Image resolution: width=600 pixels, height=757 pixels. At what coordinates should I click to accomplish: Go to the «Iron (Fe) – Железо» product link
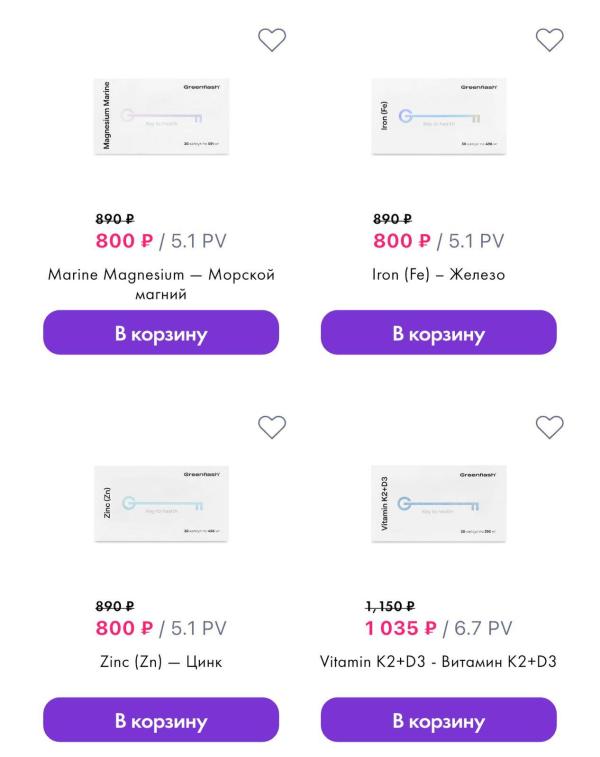438,275
